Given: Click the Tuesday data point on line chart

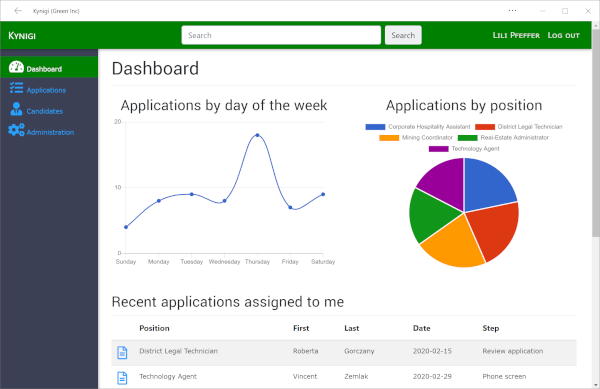Looking at the screenshot, I should [x=192, y=194].
